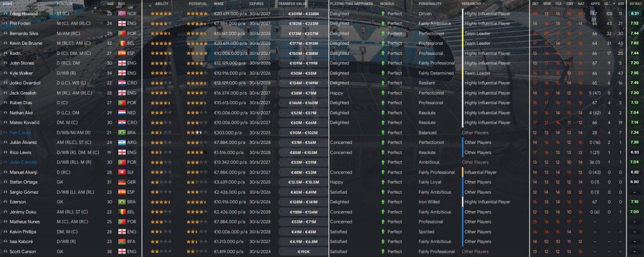The width and height of the screenshot is (644, 257).
Task: Click the Matheus Nunes player name
Action: [25, 222]
